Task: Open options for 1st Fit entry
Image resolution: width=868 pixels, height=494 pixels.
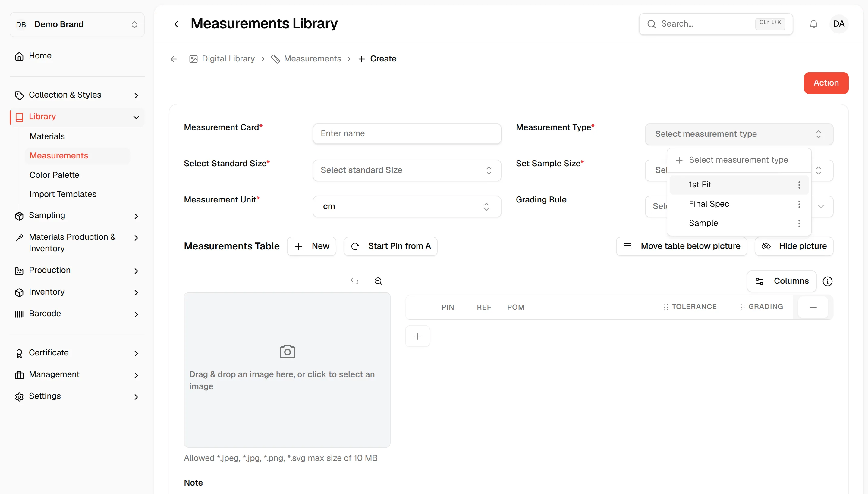Action: 799,185
